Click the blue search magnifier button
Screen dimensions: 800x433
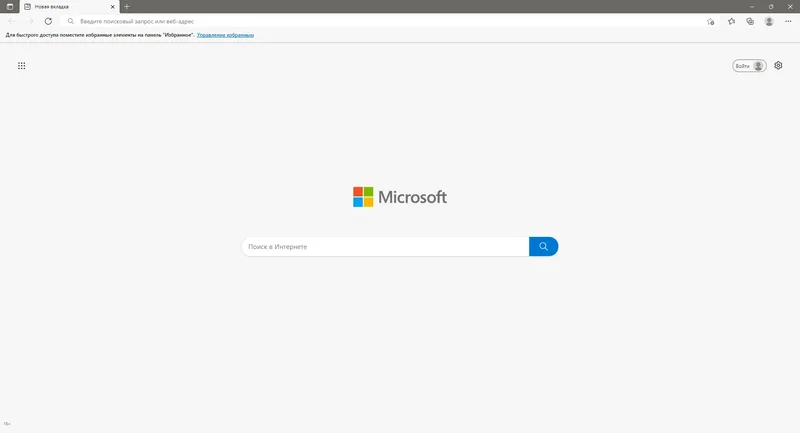(x=543, y=247)
